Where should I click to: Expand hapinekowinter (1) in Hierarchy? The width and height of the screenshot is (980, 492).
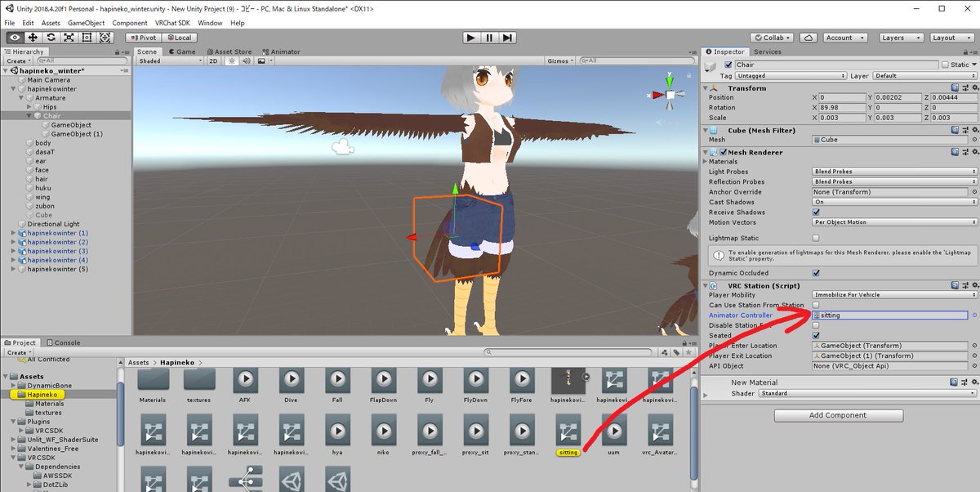pyautogui.click(x=14, y=233)
